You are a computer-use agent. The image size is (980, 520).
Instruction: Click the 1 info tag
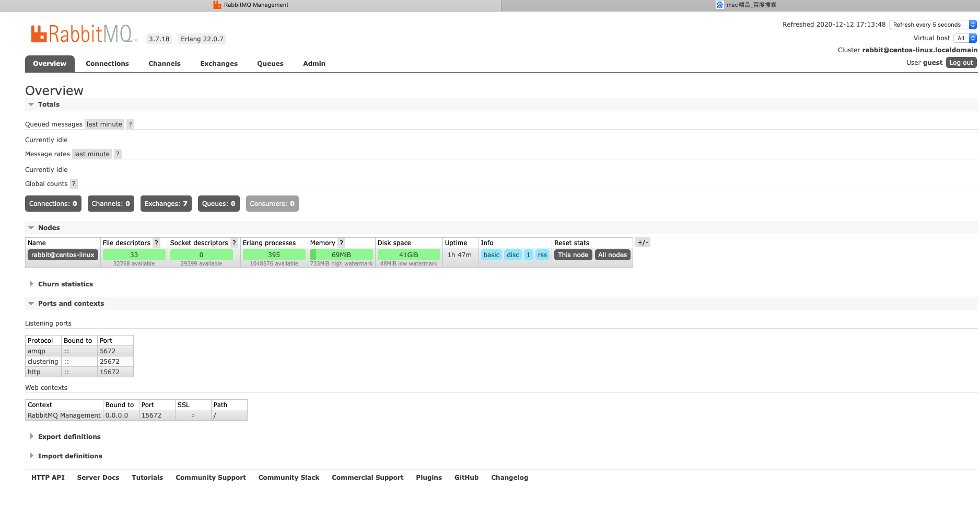tap(529, 255)
